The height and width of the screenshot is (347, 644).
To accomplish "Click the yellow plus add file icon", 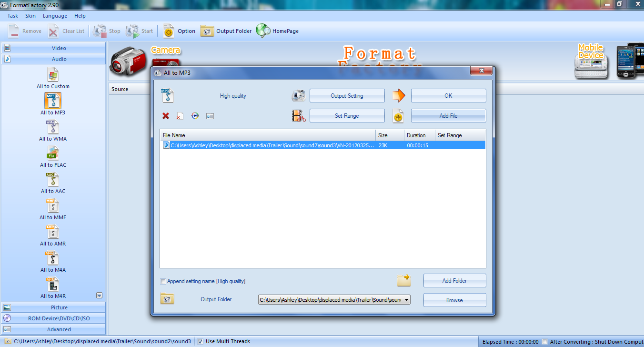I will pos(398,116).
